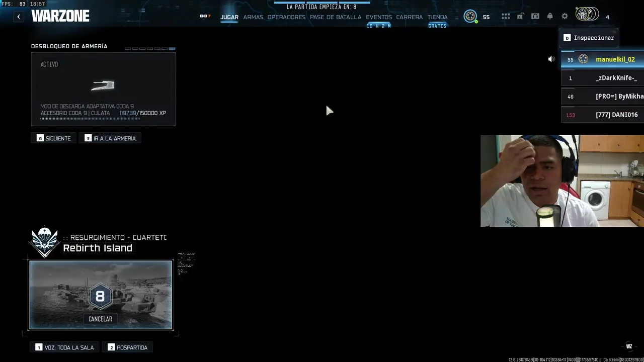Click the WARZONE logo title
This screenshot has height=362, width=644.
60,16
